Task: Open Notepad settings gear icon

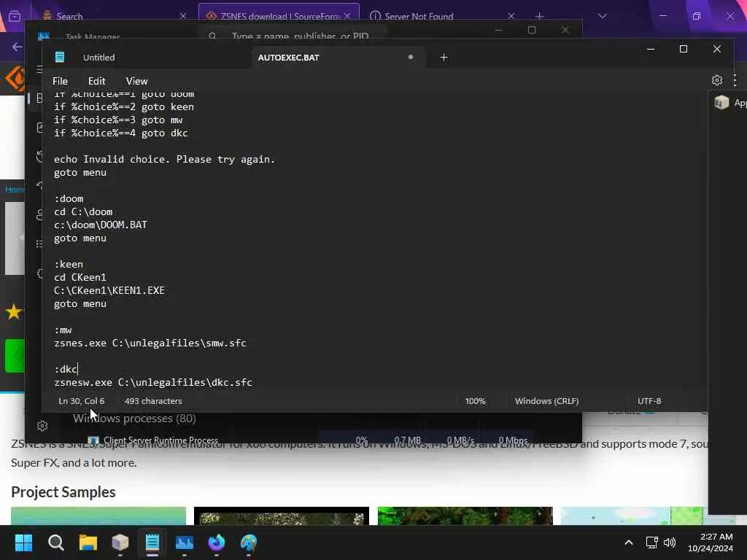Action: 716,80
